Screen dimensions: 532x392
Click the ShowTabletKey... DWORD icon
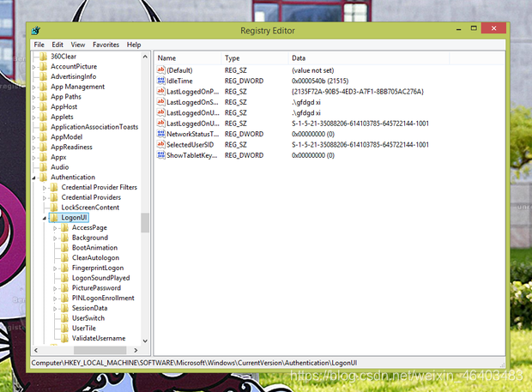(160, 155)
